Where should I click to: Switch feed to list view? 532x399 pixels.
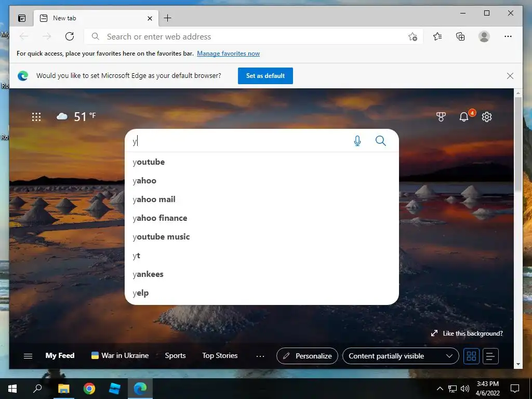(x=490, y=356)
